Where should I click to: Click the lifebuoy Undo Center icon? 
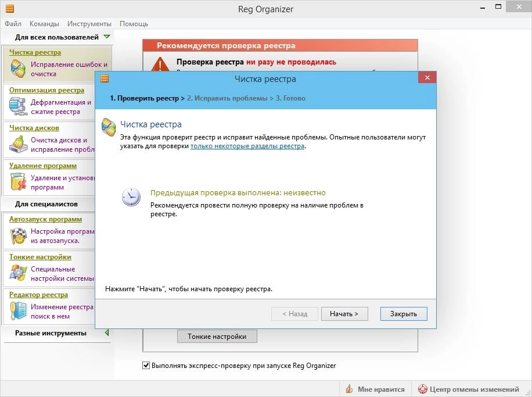tap(422, 389)
